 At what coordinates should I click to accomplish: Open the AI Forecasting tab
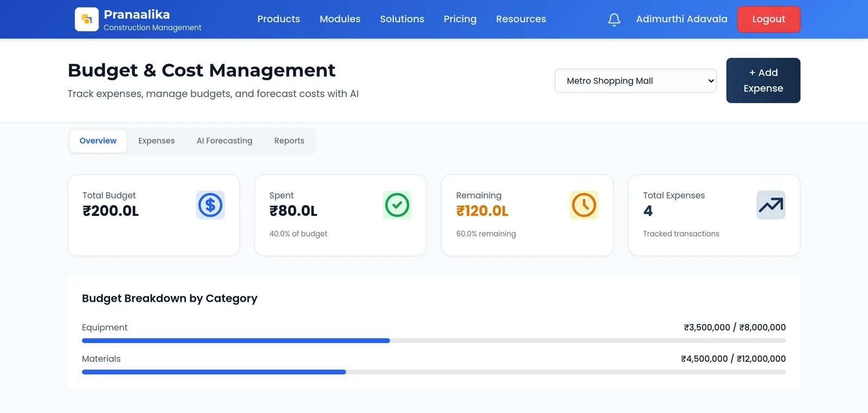click(225, 141)
